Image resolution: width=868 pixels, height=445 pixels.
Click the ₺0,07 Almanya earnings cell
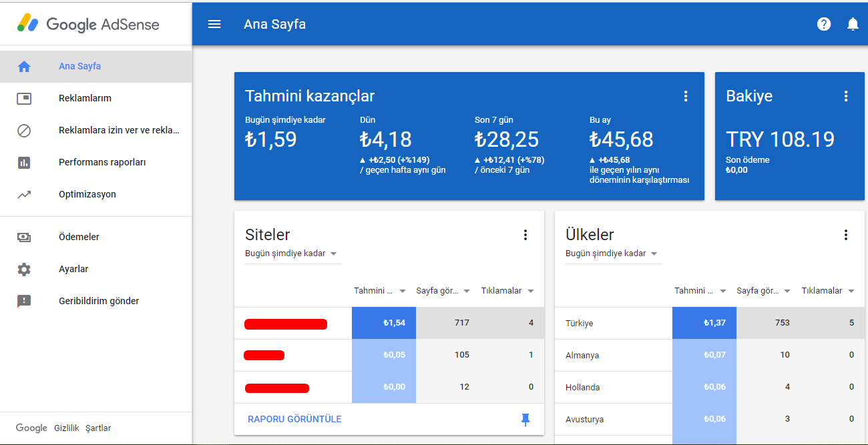pyautogui.click(x=704, y=355)
